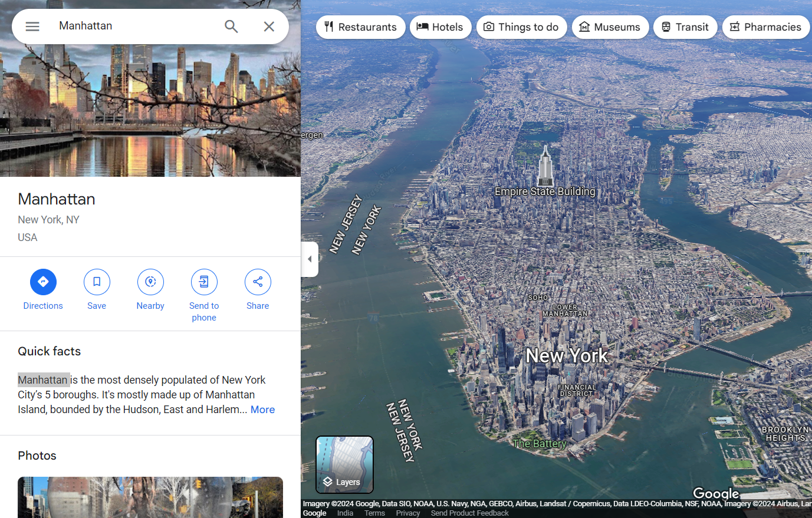The image size is (812, 518).
Task: Click the highlighted Manhattan word in description
Action: (x=44, y=380)
